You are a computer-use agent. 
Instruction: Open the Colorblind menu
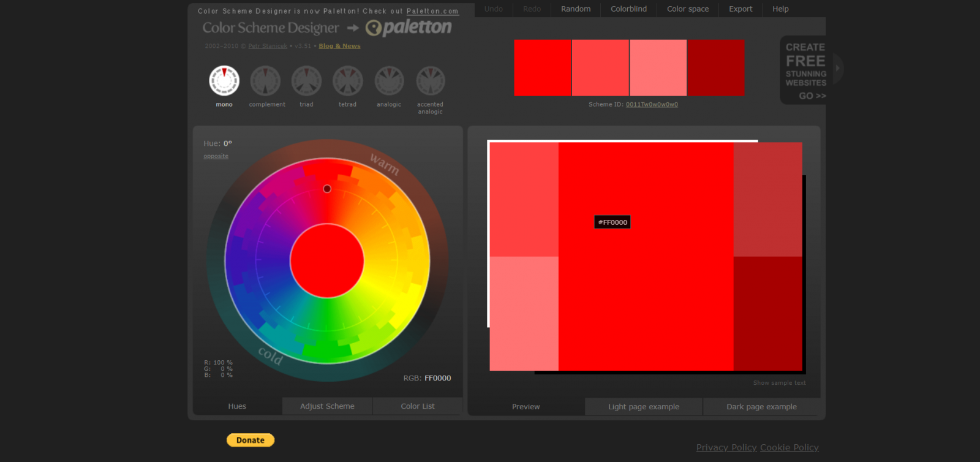pos(628,9)
